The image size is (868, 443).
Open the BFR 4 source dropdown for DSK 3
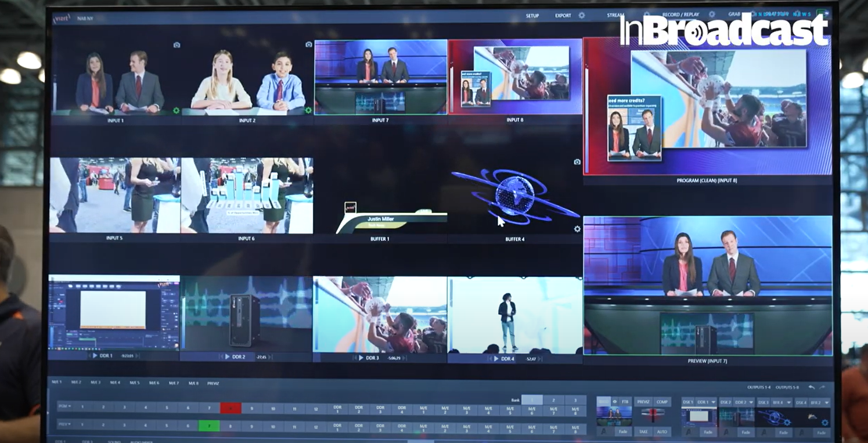[781, 402]
